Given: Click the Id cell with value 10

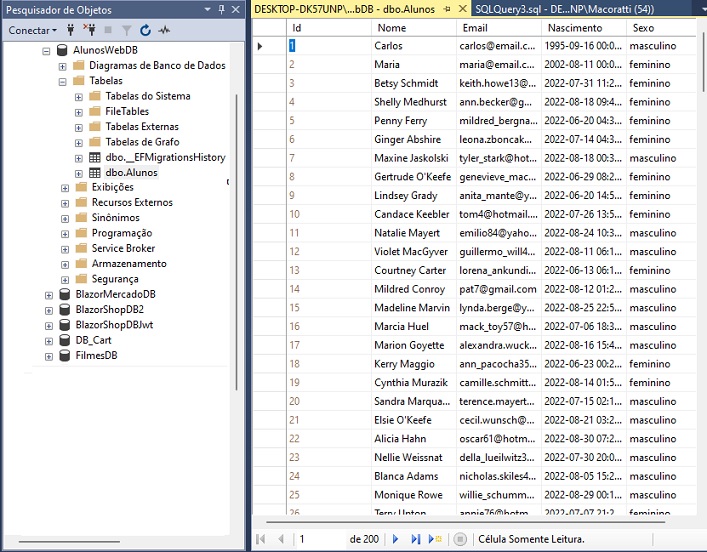Looking at the screenshot, I should pos(329,214).
